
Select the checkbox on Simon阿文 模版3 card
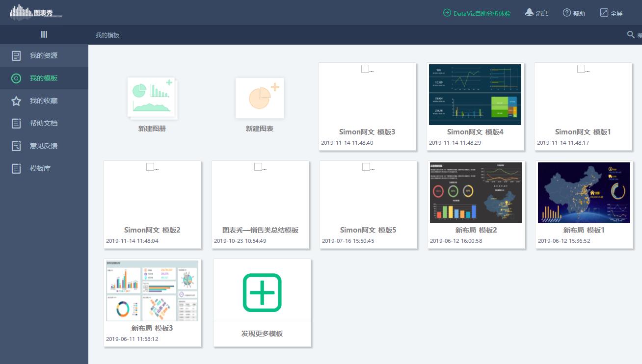tap(364, 69)
